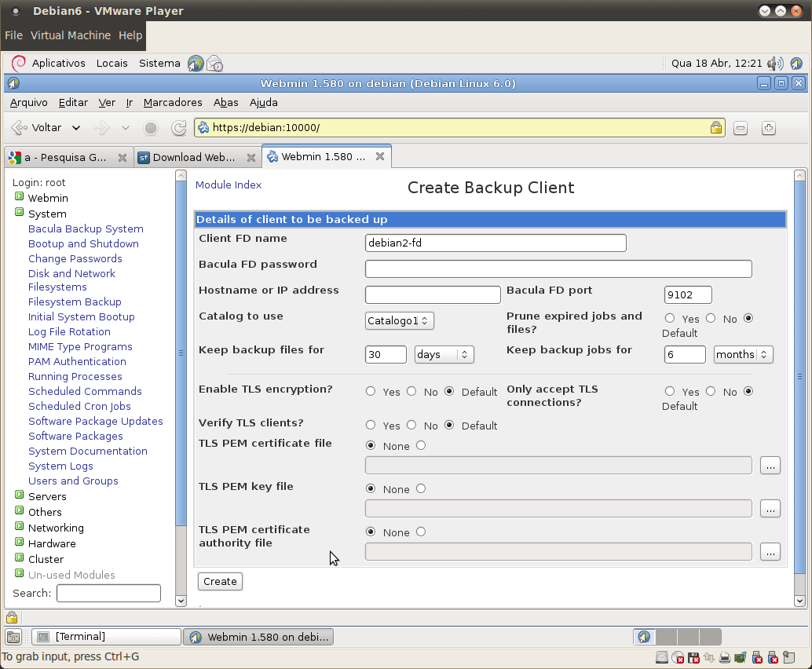
Task: Zoom out with the minus toolbar icon
Action: pos(741,128)
